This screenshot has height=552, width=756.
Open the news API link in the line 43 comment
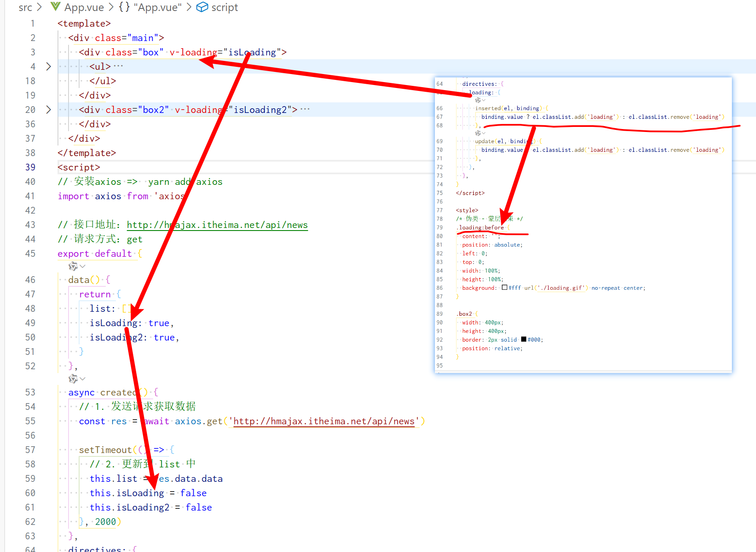(217, 225)
